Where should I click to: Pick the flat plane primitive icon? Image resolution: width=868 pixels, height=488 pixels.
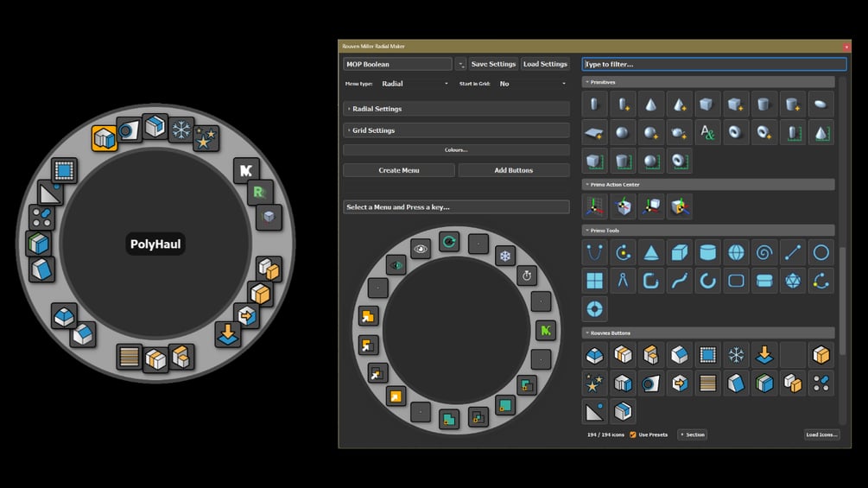(x=594, y=133)
